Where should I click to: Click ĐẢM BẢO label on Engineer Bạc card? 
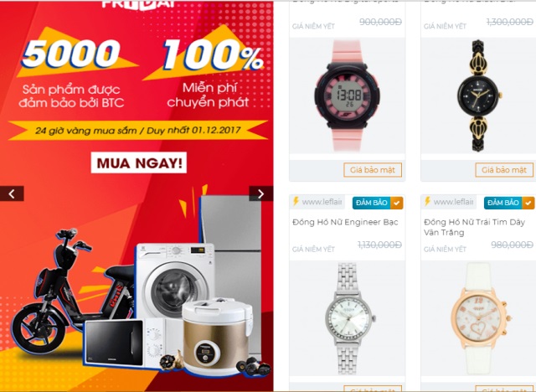click(372, 203)
